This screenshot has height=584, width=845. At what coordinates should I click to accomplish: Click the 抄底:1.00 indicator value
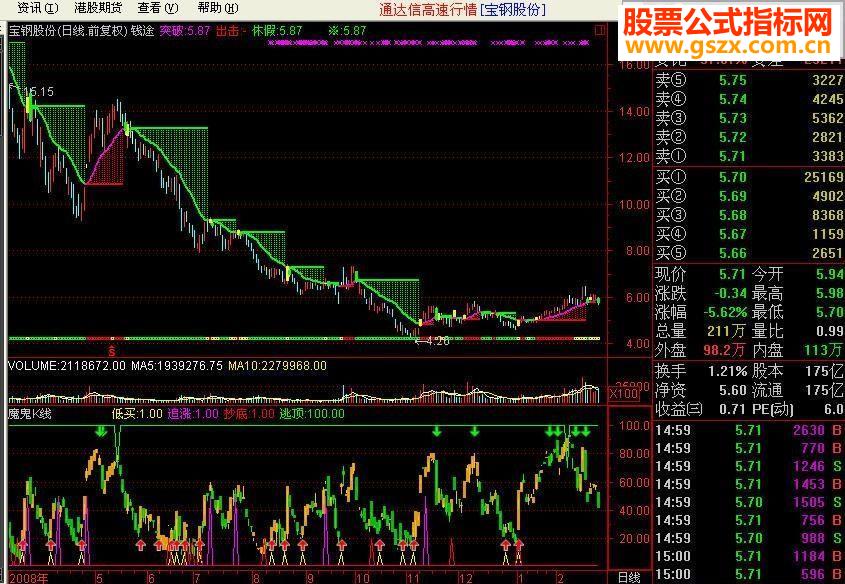pos(249,414)
